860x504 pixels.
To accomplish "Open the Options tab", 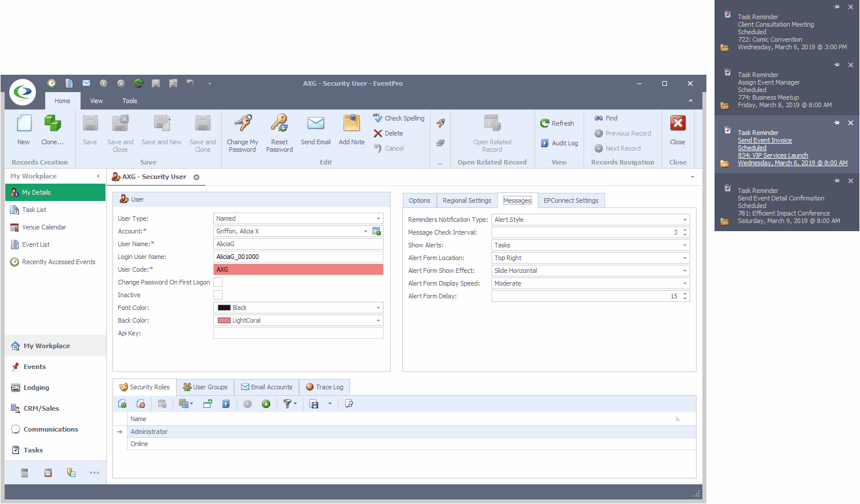I will pos(420,200).
